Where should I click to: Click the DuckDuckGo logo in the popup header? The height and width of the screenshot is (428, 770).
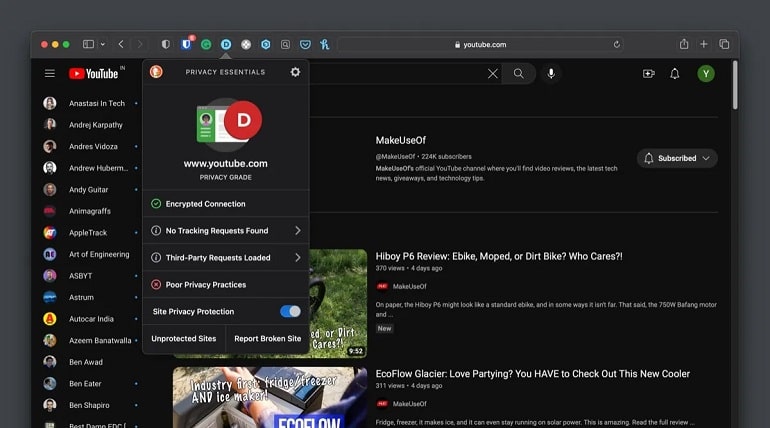[x=156, y=72]
